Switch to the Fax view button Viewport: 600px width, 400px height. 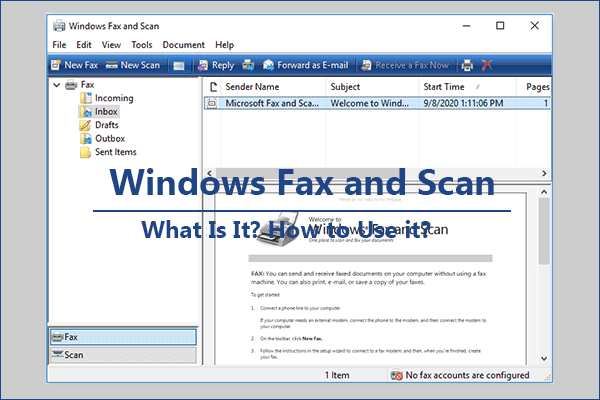(x=123, y=337)
